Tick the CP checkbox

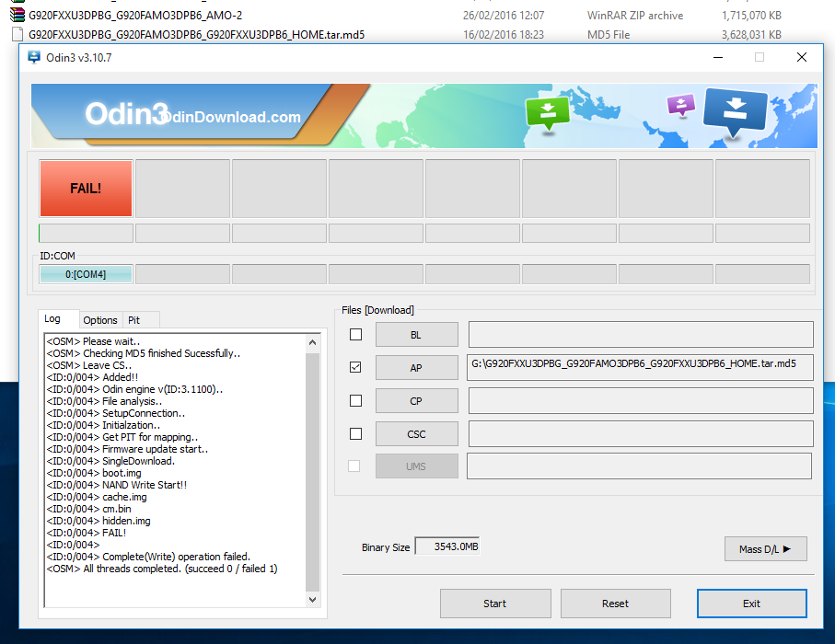click(x=355, y=401)
